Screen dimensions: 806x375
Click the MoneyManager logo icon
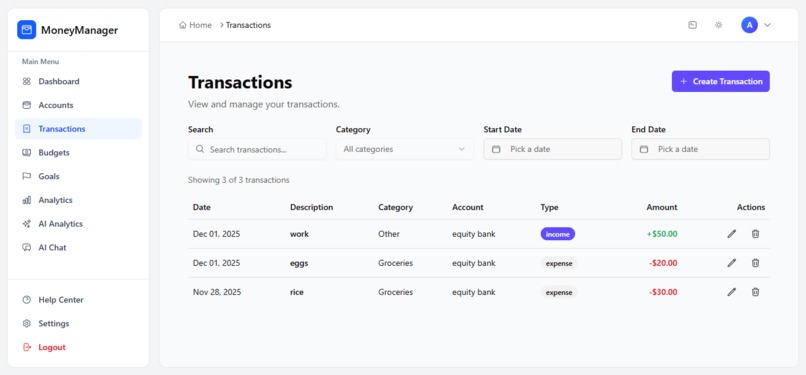tap(26, 30)
